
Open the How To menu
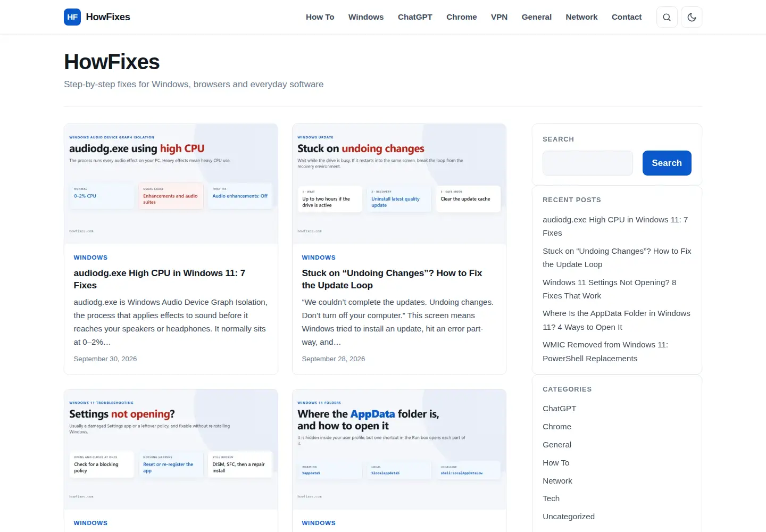click(320, 17)
